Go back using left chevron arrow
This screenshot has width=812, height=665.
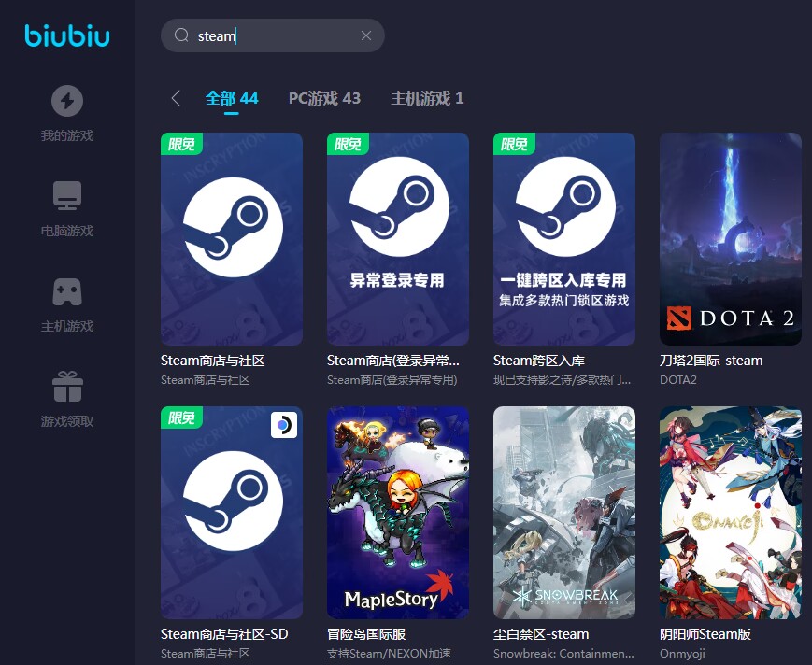(176, 98)
